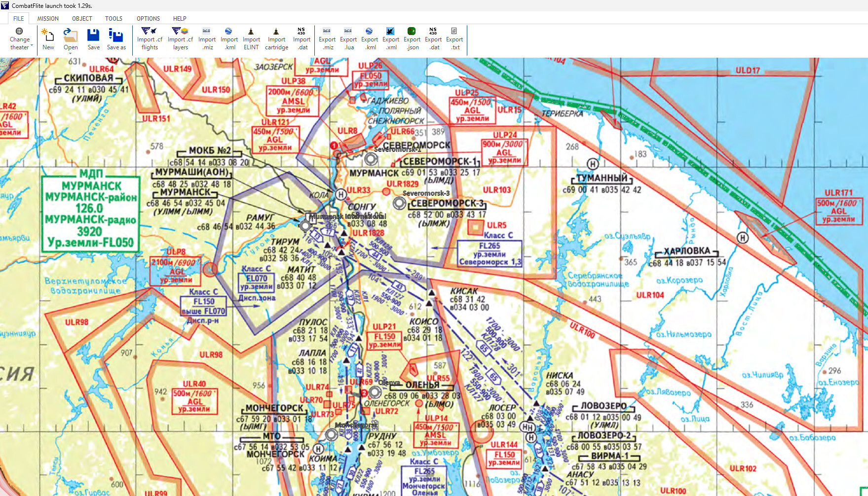The image size is (868, 496).
Task: Import .cf layers from toolbar
Action: click(x=180, y=39)
